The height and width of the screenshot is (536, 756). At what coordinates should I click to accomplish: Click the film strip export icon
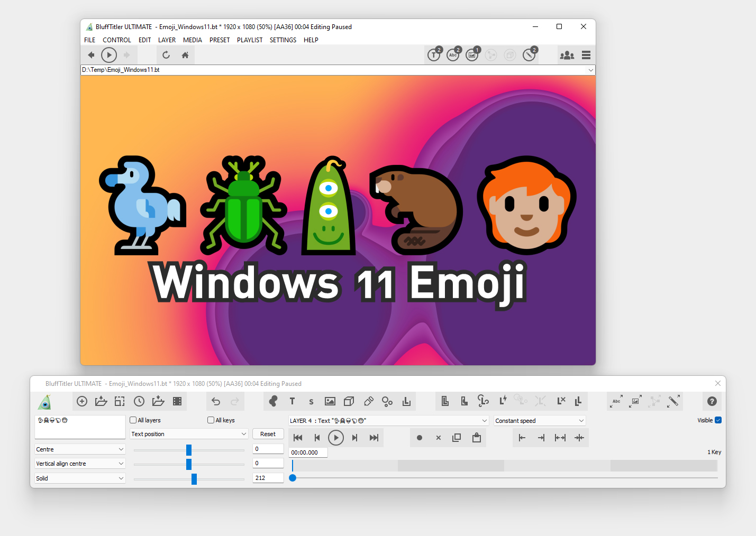click(x=177, y=401)
